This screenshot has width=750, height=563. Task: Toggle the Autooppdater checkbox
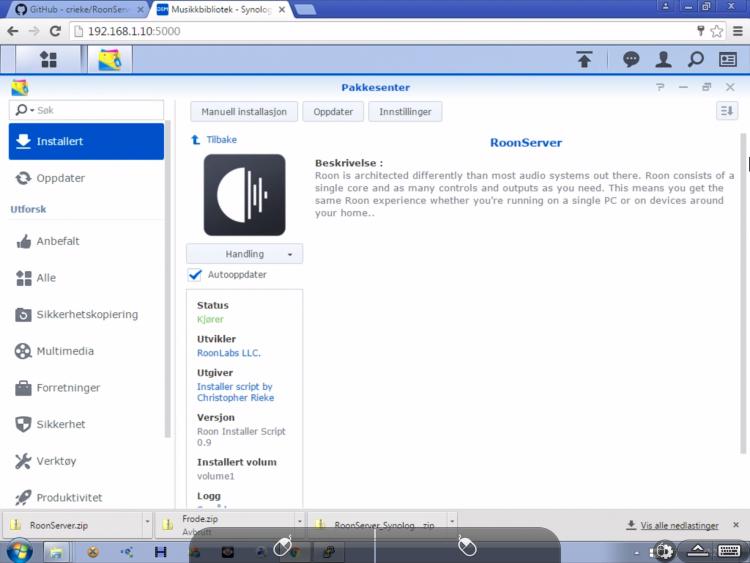195,275
